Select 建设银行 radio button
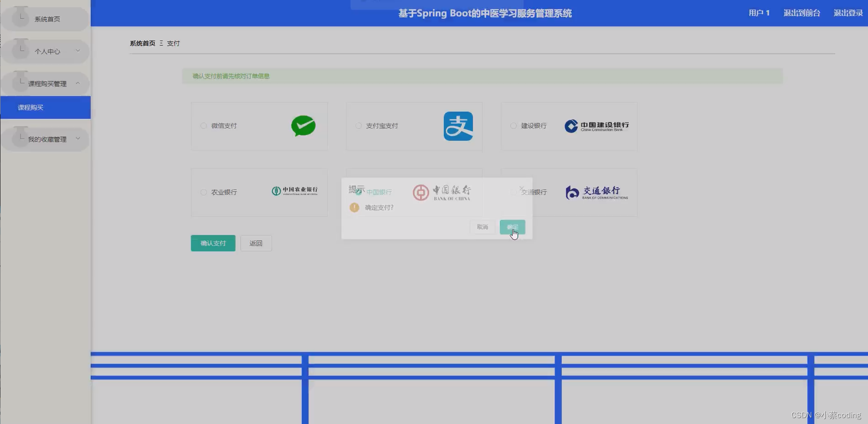Viewport: 868px width, 424px height. coord(514,126)
